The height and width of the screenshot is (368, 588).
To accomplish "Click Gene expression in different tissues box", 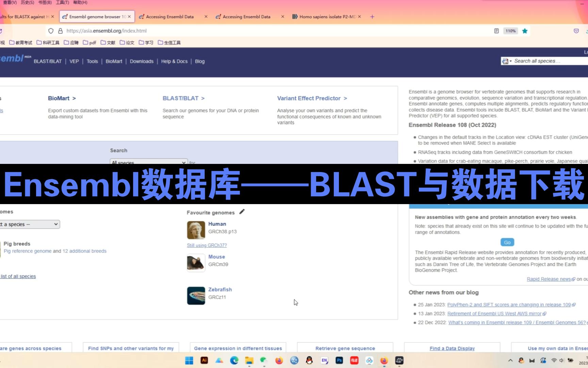I will 238,348.
